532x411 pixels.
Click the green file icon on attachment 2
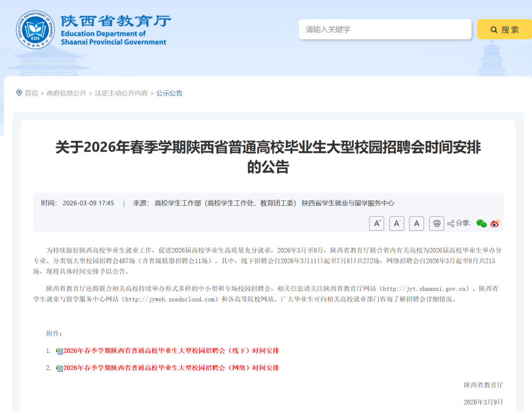60,367
